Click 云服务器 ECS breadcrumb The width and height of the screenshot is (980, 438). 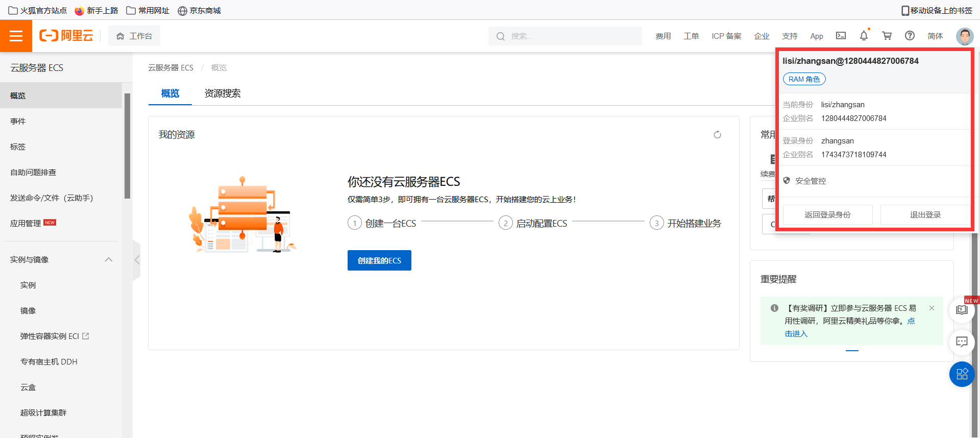tap(170, 68)
